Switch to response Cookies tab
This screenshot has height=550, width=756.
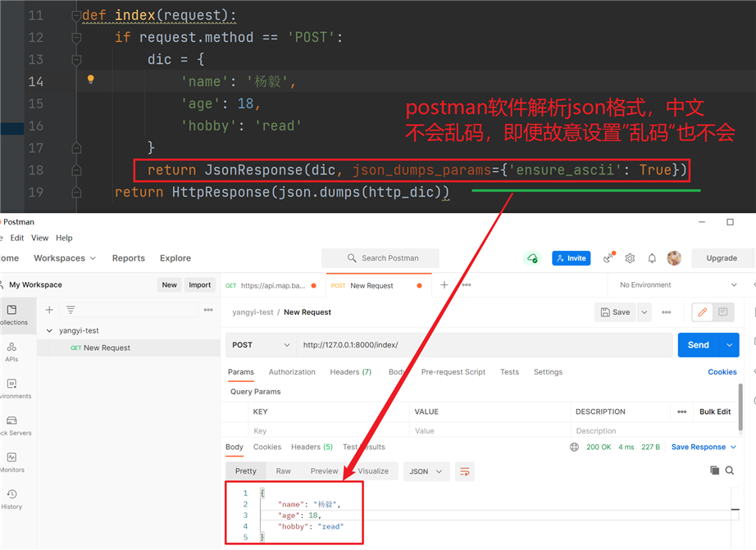(267, 447)
